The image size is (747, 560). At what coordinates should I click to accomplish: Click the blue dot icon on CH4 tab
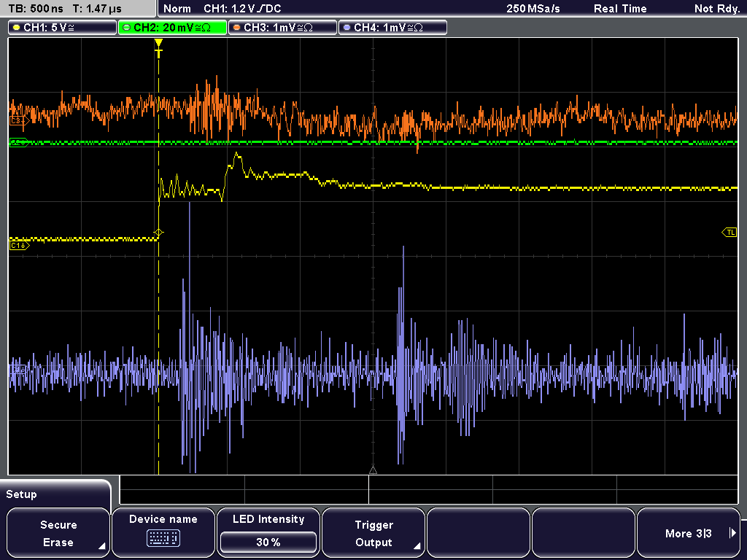point(347,28)
